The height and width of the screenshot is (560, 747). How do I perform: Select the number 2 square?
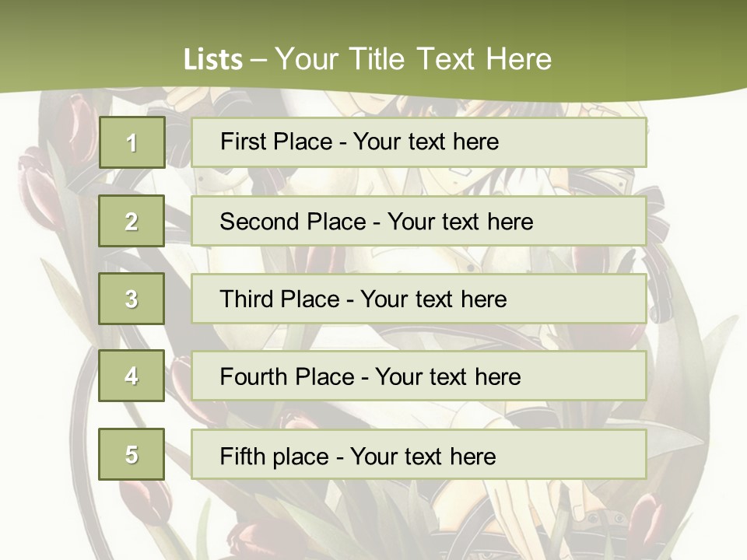(x=132, y=221)
